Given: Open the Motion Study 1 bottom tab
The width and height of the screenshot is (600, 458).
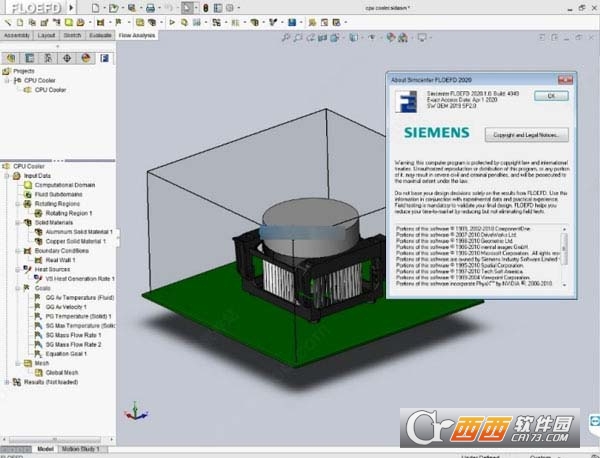Looking at the screenshot, I should [x=81, y=449].
